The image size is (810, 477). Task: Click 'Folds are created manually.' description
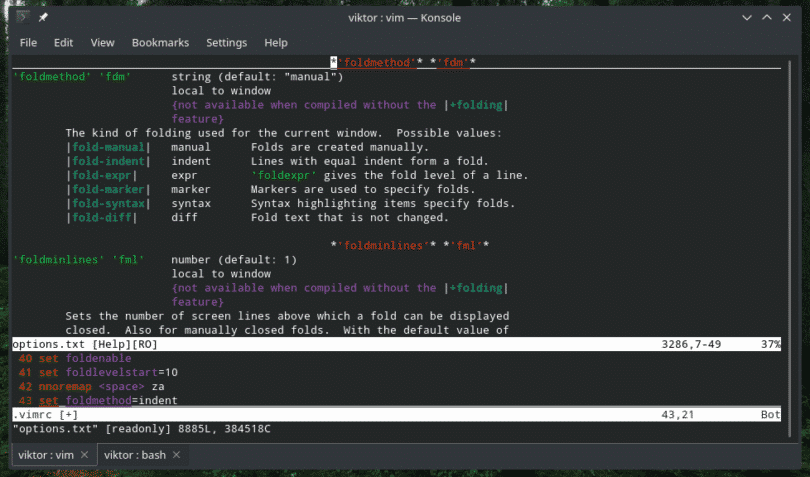click(340, 147)
